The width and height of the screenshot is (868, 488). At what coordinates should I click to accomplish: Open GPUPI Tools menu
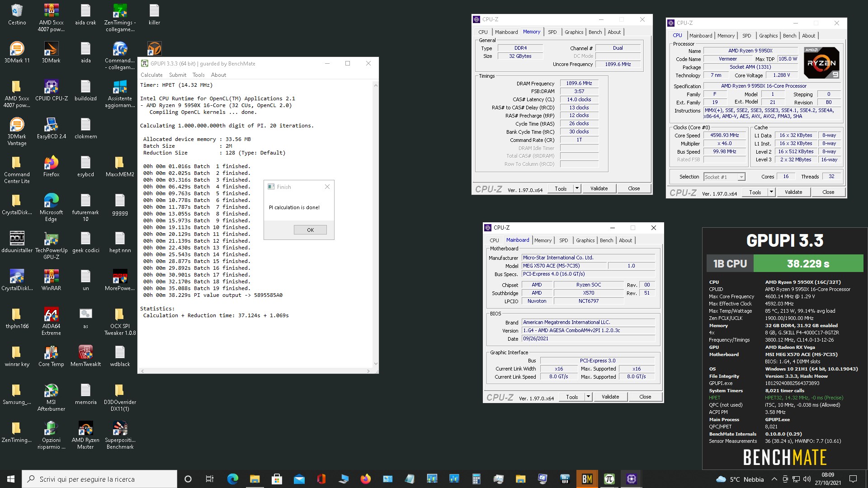coord(198,75)
